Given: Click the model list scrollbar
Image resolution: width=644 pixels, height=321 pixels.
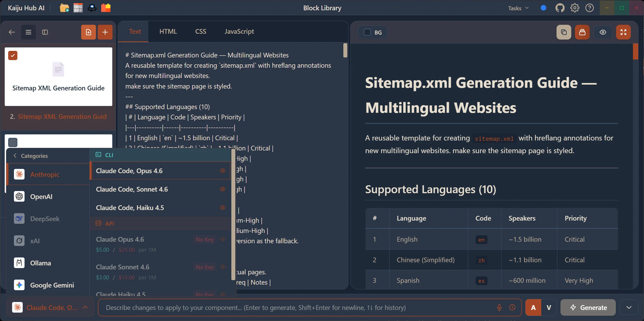Looking at the screenshot, I should 233,215.
